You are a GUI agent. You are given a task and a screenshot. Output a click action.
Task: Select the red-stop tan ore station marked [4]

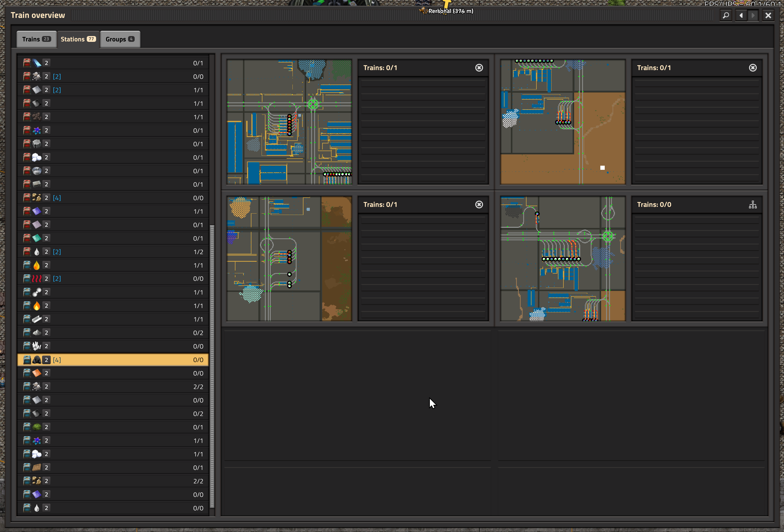pyautogui.click(x=113, y=198)
